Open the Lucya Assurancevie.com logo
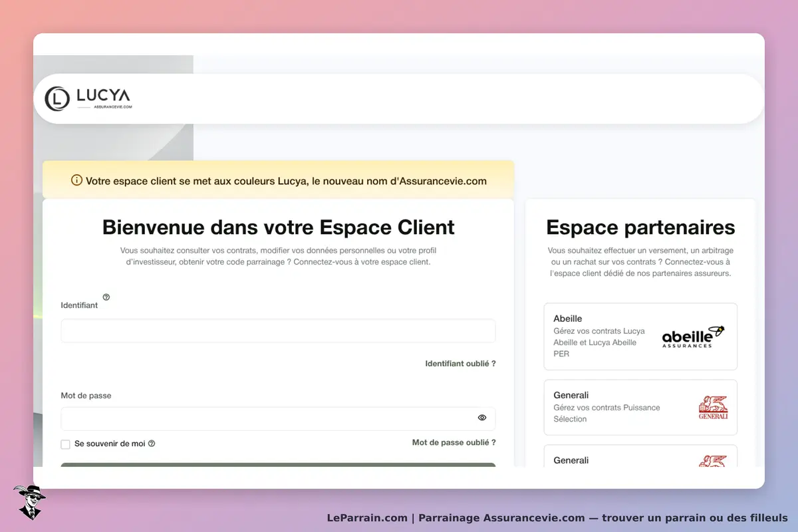The image size is (798, 532). 88,98
